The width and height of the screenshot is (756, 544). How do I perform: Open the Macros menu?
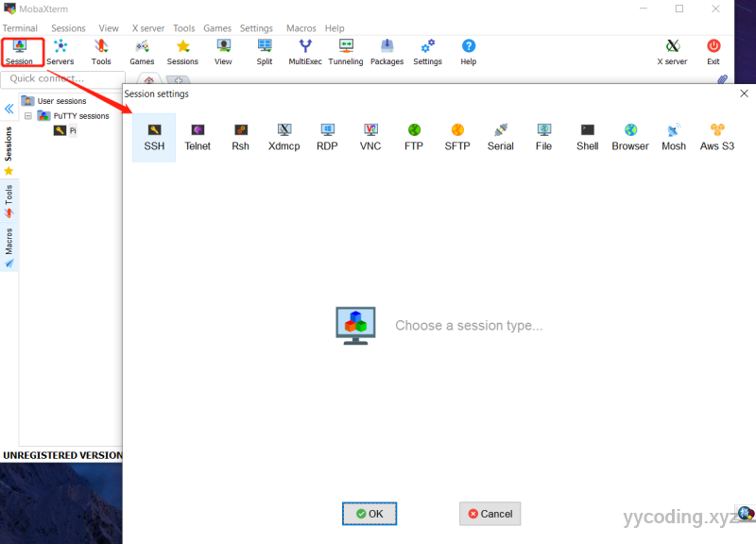point(301,28)
